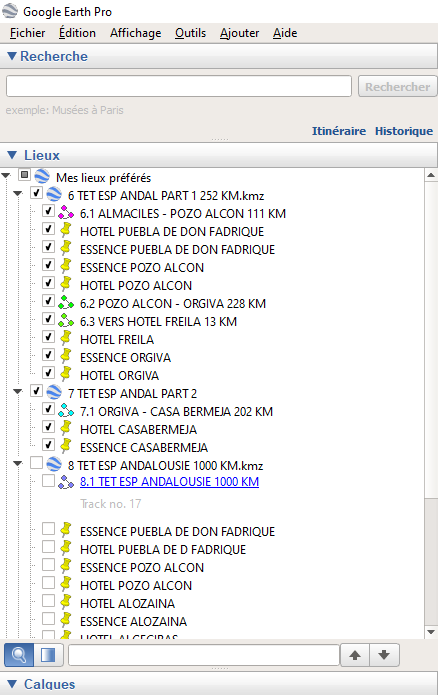Collapse the Mes lieux préférés tree node
Image resolution: width=438 pixels, height=695 pixels.
coord(6,176)
